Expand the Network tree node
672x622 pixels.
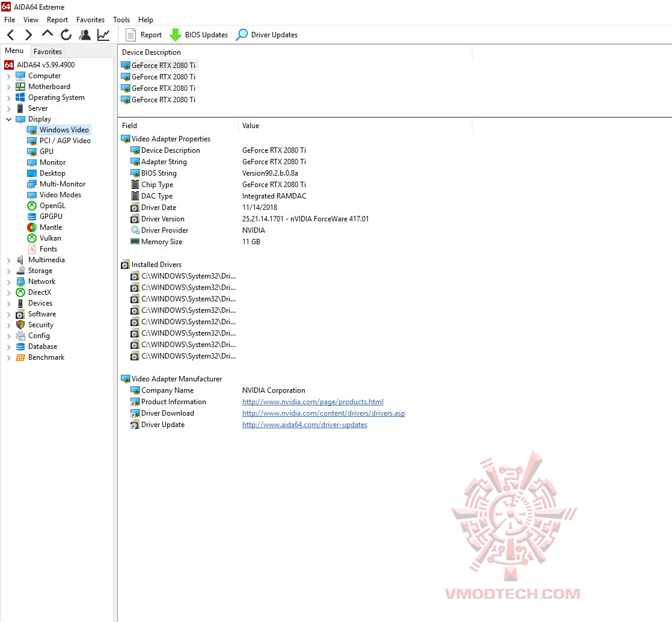pos(8,282)
